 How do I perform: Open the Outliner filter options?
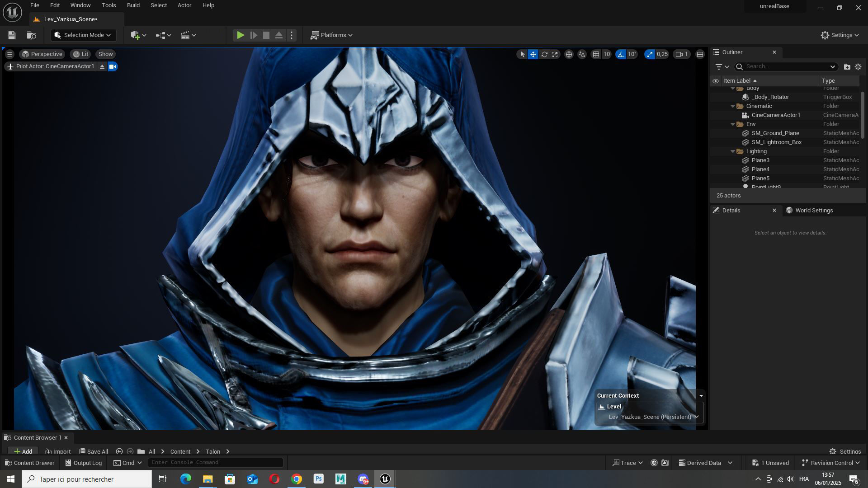point(722,67)
